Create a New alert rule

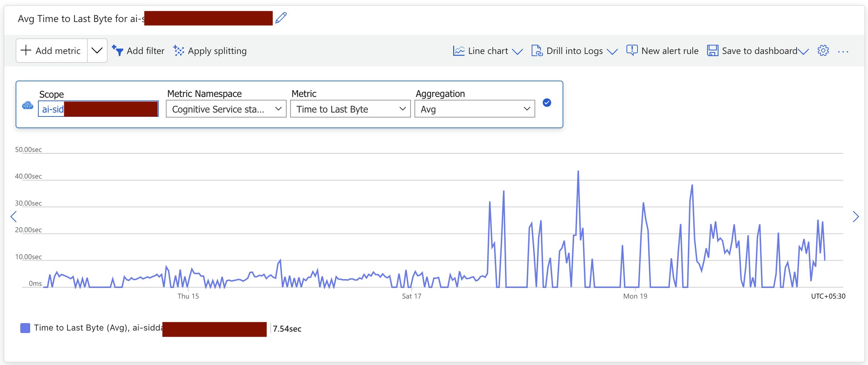pyautogui.click(x=662, y=51)
